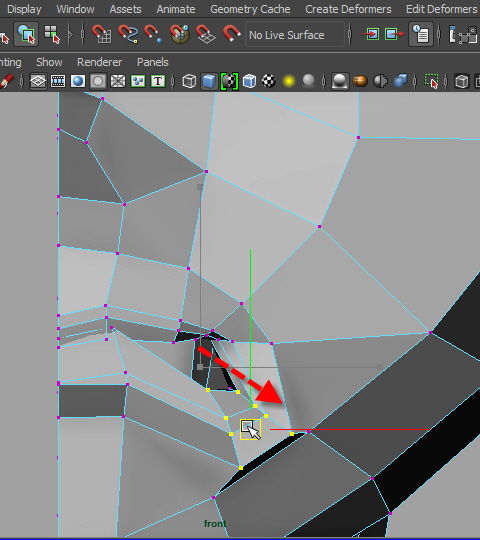480x540 pixels.
Task: Toggle use all lights yellow sphere
Action: coord(289,81)
